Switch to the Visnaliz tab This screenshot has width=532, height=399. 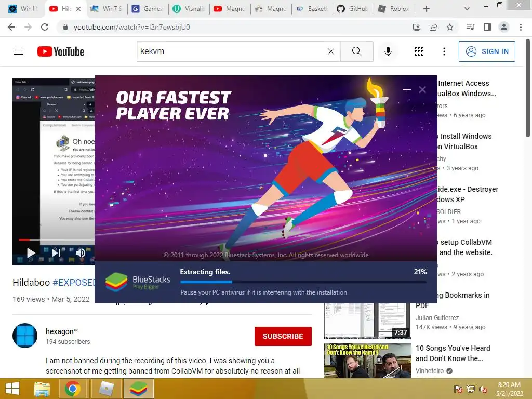coord(189,9)
